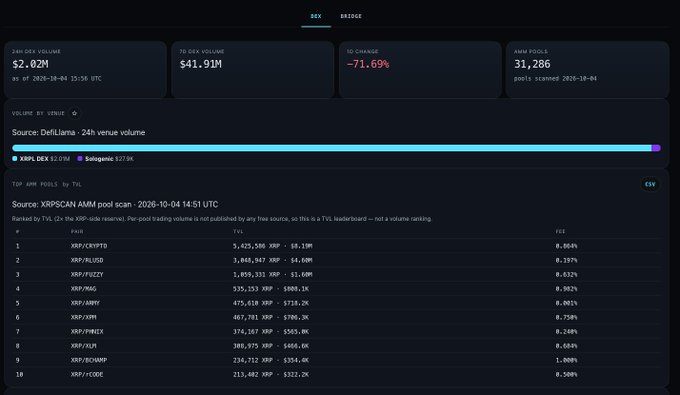Image resolution: width=680 pixels, height=395 pixels.
Task: Open the BRIDGE tab
Action: [351, 16]
